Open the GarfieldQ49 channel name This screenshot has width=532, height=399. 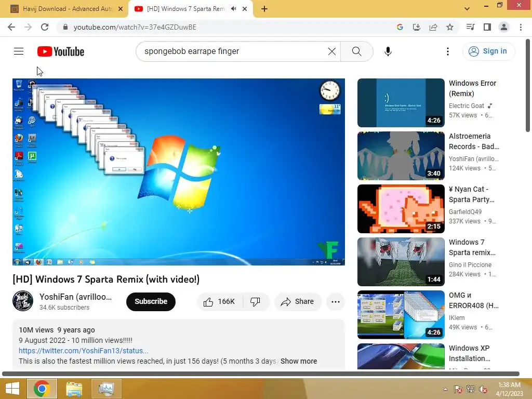[x=465, y=212]
